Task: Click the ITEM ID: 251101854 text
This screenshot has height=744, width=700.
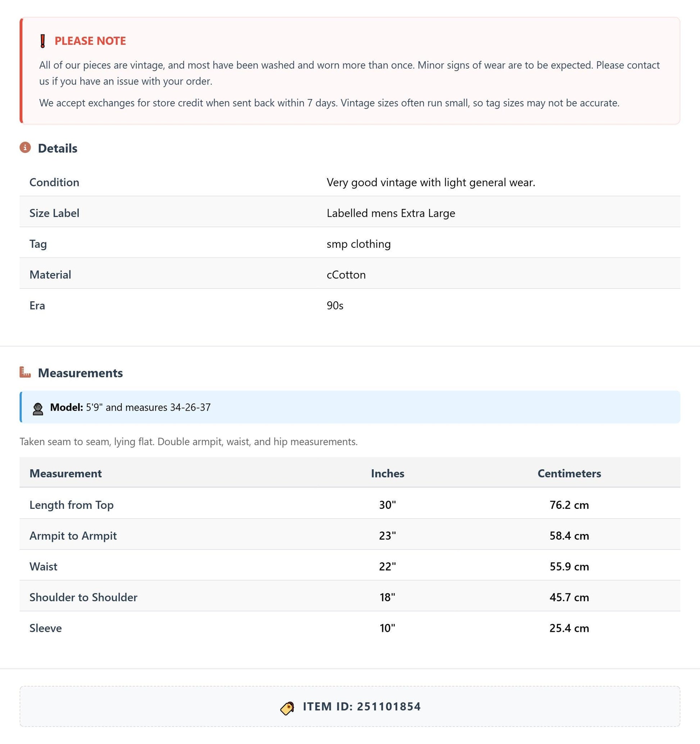Action: click(362, 706)
